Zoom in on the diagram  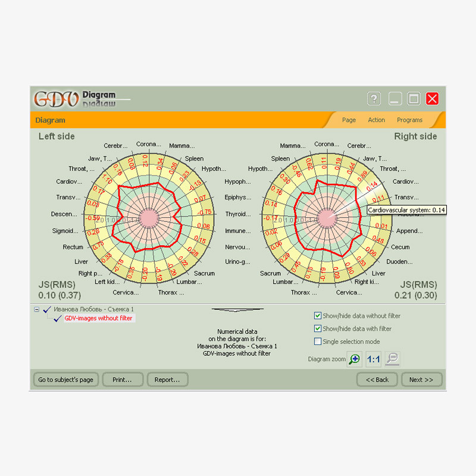pos(354,359)
